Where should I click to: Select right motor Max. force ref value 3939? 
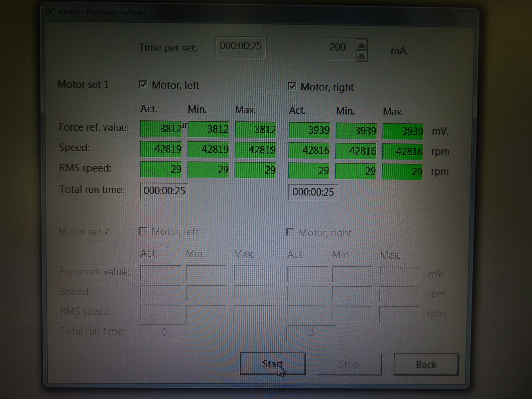click(403, 131)
